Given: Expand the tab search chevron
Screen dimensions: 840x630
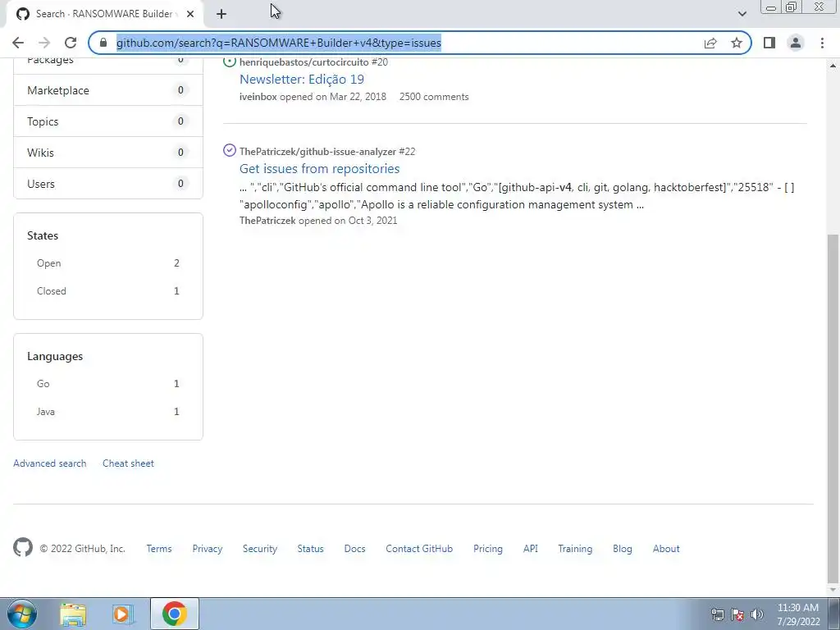Looking at the screenshot, I should 742,14.
